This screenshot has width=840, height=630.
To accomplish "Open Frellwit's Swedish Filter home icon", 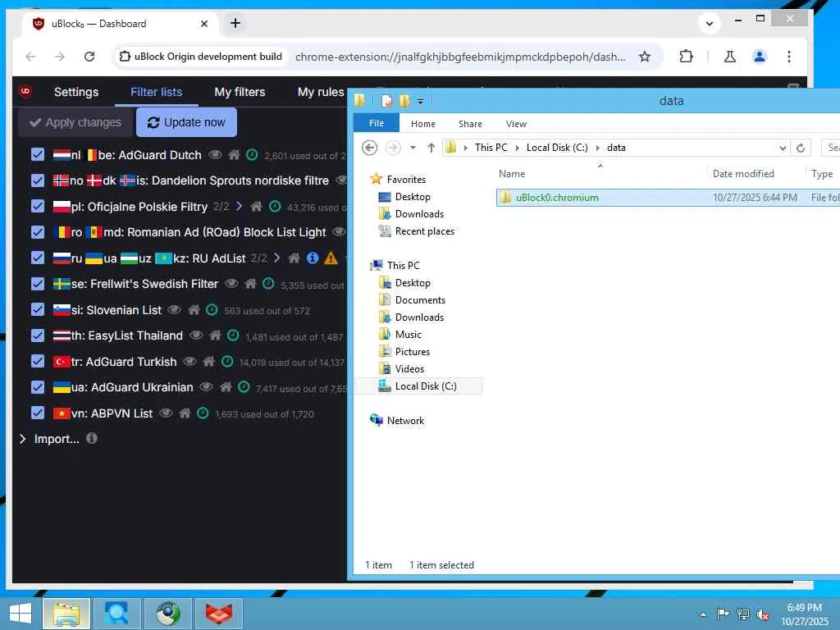I will tap(251, 283).
